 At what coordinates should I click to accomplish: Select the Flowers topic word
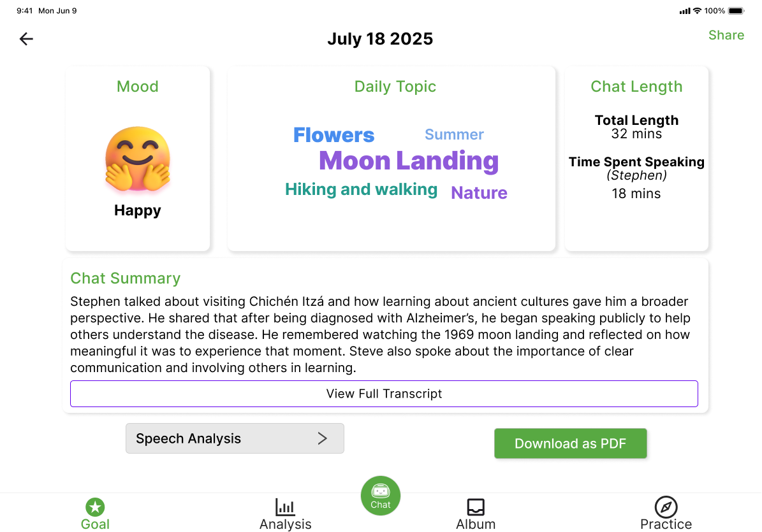[333, 135]
